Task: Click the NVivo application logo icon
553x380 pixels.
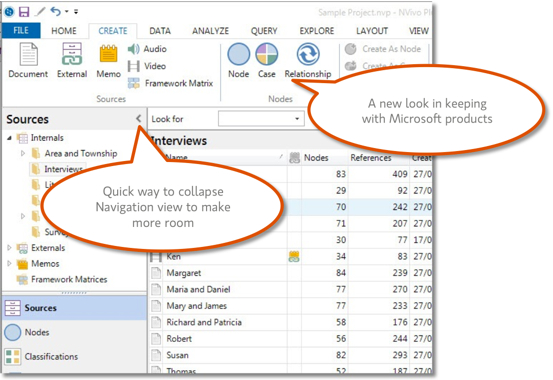Action: [x=9, y=12]
